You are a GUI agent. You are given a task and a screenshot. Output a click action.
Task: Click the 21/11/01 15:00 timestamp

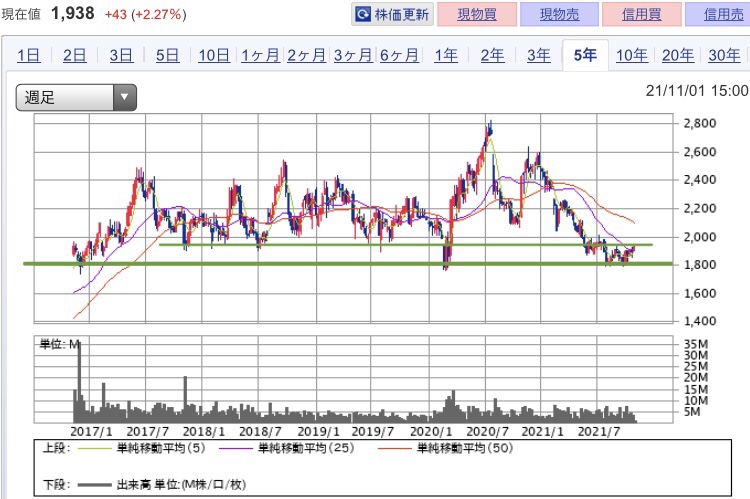click(x=697, y=90)
